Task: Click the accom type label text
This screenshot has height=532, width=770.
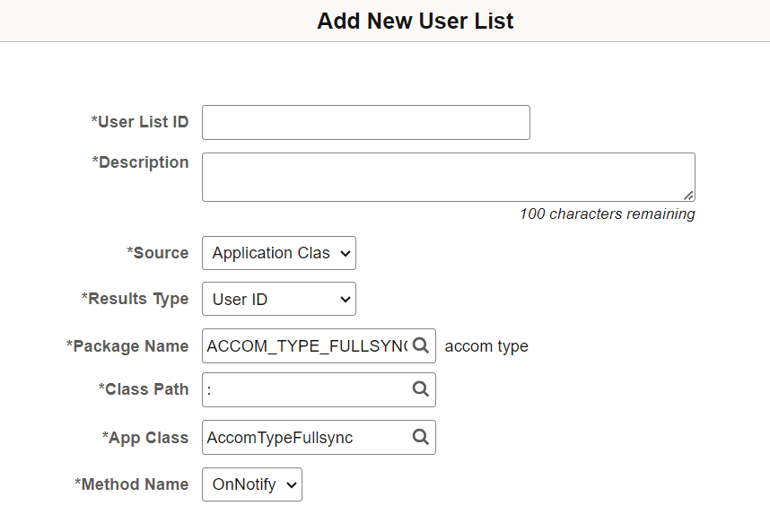Action: tap(486, 346)
